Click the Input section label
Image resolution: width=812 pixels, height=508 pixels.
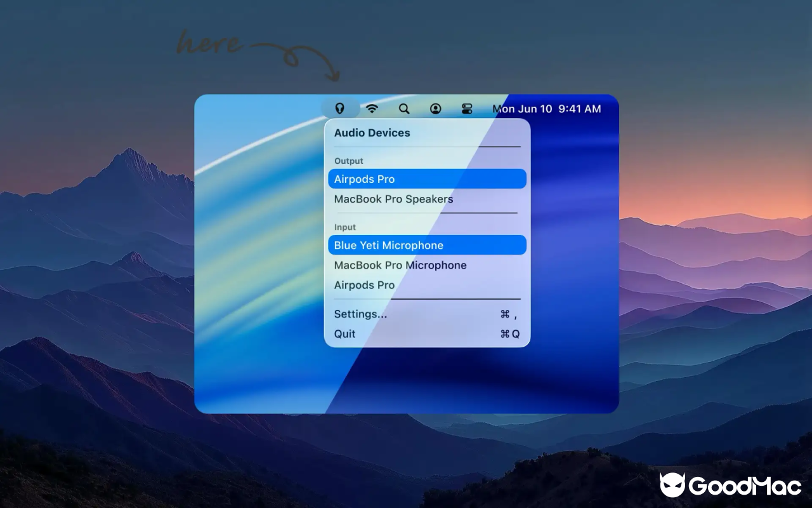tap(345, 227)
